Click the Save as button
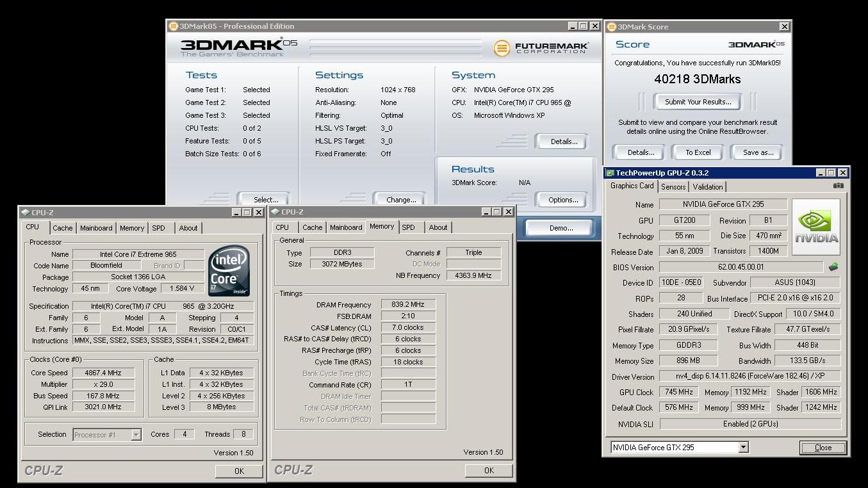Screen dimensions: 868x488 758,152
